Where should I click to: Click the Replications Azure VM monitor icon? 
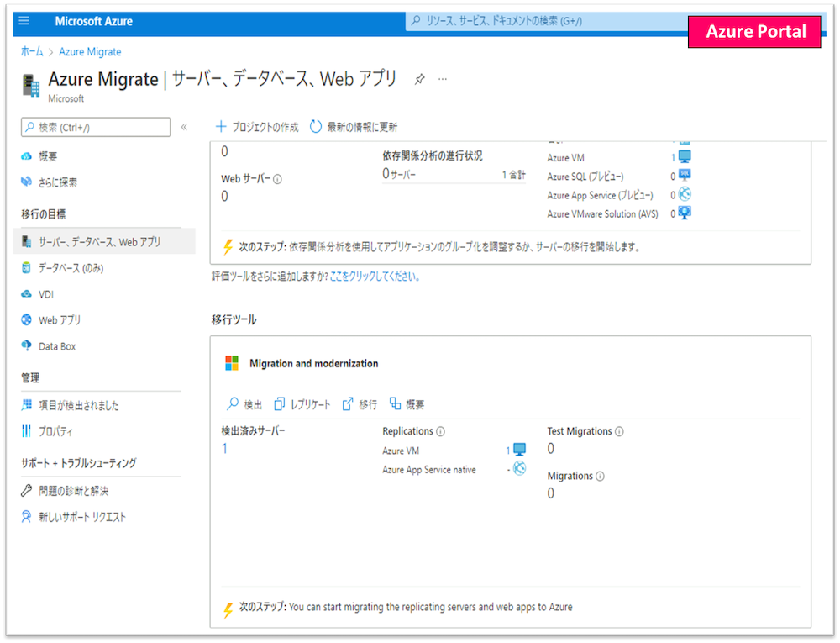[520, 450]
